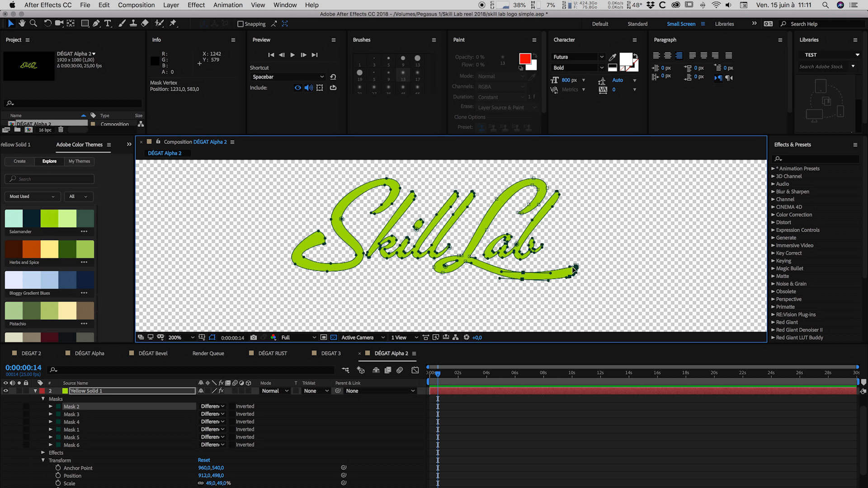Select the Pan Behind anchor point tool
The image size is (868, 488).
coord(71,23)
